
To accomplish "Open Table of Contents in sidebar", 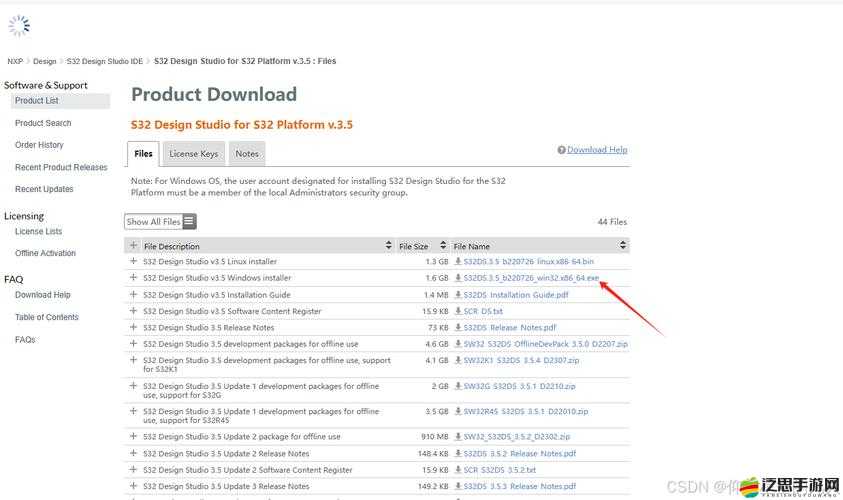I will click(x=47, y=317).
